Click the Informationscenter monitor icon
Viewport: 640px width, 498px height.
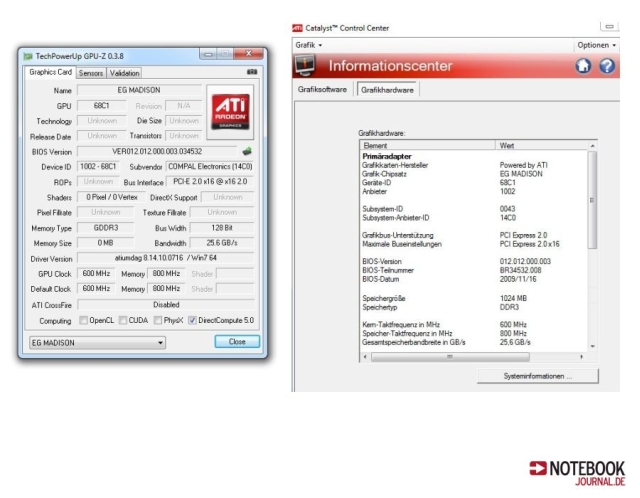[305, 65]
